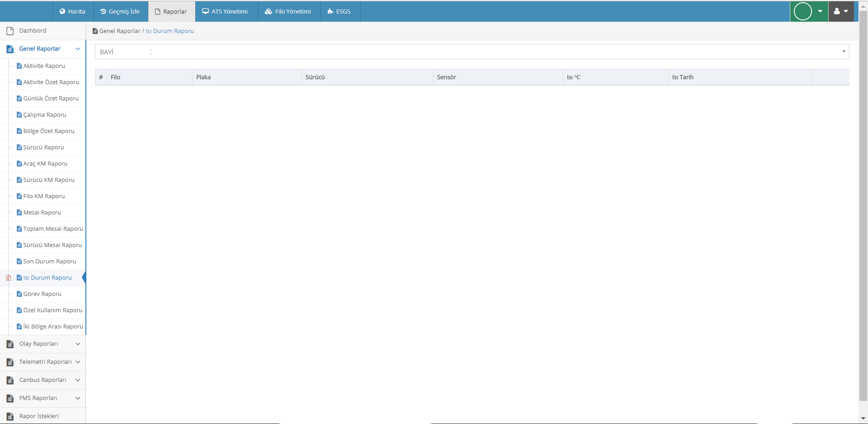868x424 pixels.
Task: Open Aktivite Özet Raporu
Action: (x=51, y=82)
